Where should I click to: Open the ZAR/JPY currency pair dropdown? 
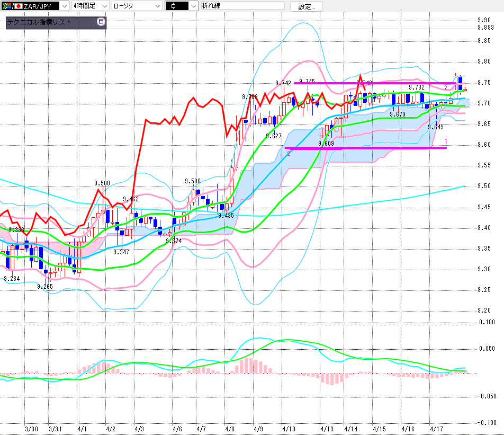click(x=64, y=6)
